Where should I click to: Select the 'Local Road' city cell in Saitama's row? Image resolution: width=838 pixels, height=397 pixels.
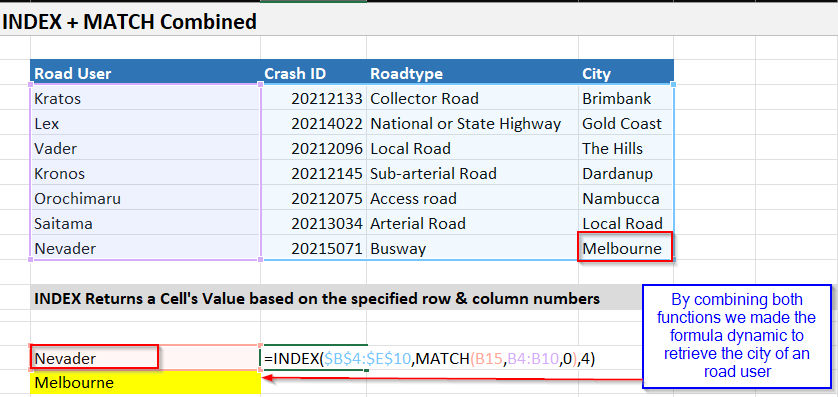coord(626,223)
